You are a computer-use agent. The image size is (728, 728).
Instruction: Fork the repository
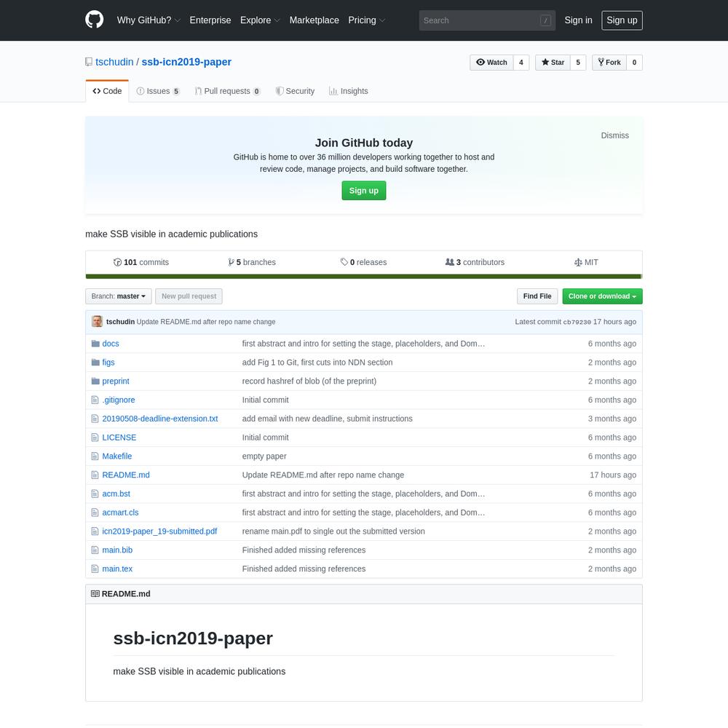[x=609, y=62]
